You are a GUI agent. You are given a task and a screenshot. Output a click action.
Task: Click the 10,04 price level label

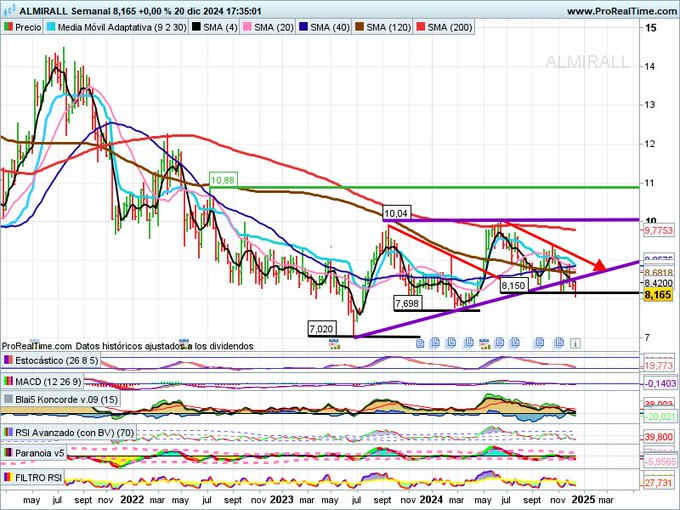click(396, 213)
